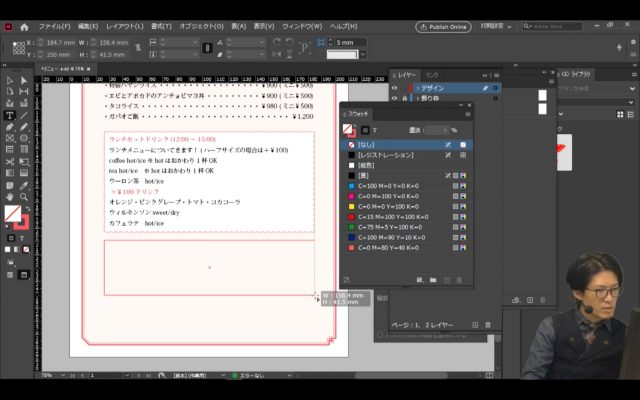Screen dimensions: 640x400
Task: Click the Adobe Stock search field
Action: point(552,27)
